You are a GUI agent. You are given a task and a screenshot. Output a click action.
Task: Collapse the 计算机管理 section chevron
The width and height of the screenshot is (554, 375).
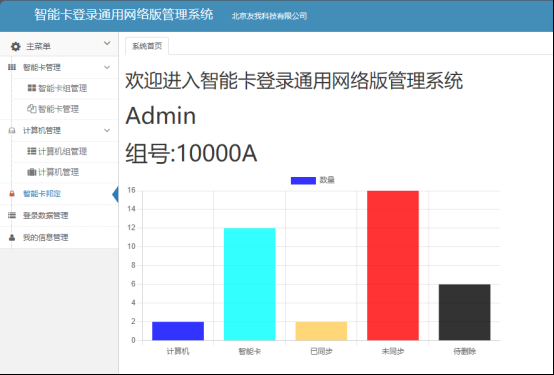point(107,130)
